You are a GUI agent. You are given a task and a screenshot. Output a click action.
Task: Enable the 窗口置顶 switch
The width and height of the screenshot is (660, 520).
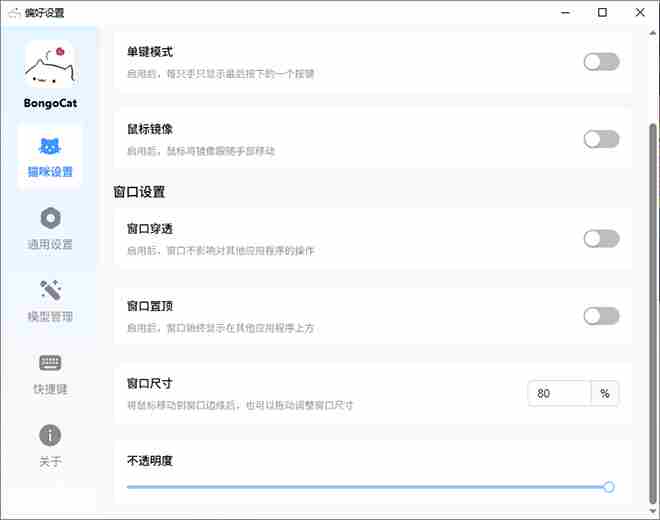point(601,316)
